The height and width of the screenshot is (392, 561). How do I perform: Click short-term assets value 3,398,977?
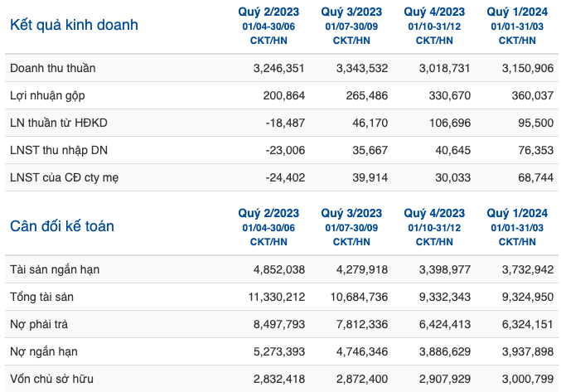[445, 269]
